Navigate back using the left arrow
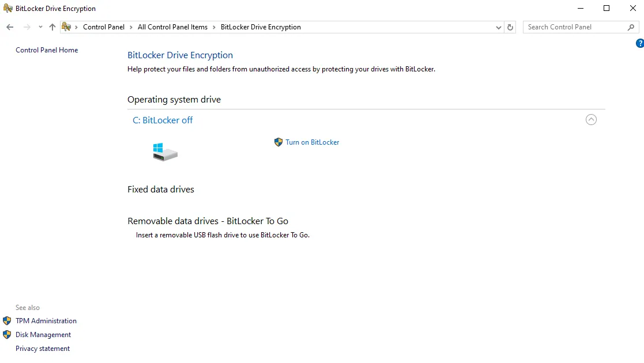This screenshot has width=644, height=363. click(9, 27)
